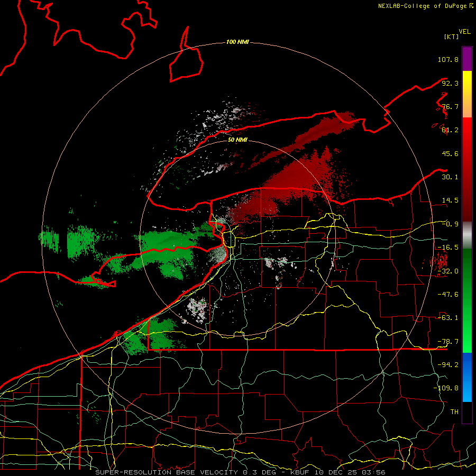Click the [KT] units label

[x=452, y=36]
